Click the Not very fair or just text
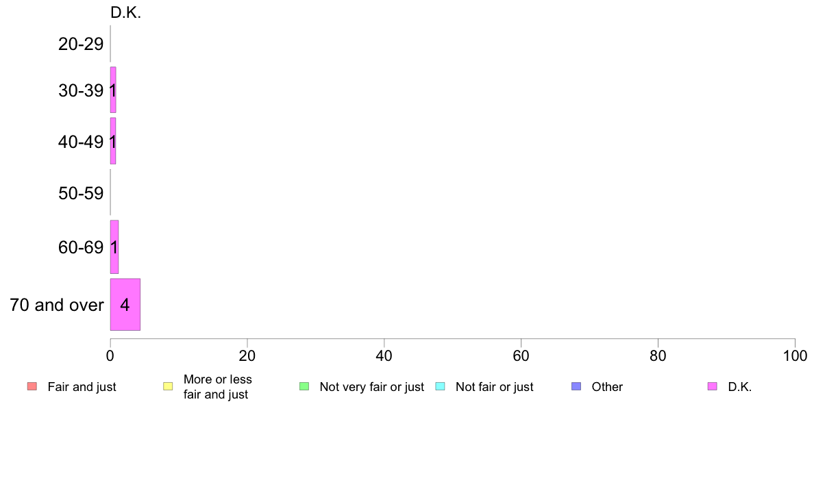814x504 pixels. [371, 387]
